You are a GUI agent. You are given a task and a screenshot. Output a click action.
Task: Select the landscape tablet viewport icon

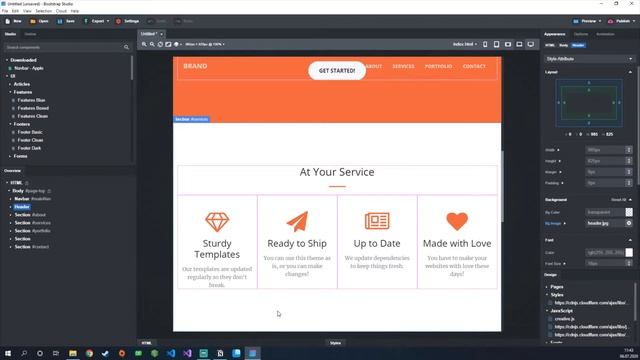508,44
